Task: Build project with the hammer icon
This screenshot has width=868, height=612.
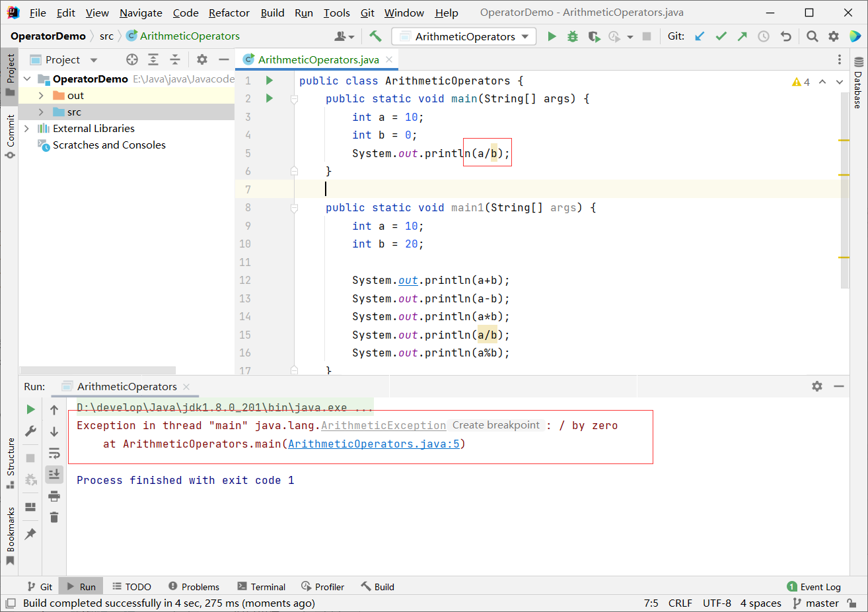Action: point(375,36)
